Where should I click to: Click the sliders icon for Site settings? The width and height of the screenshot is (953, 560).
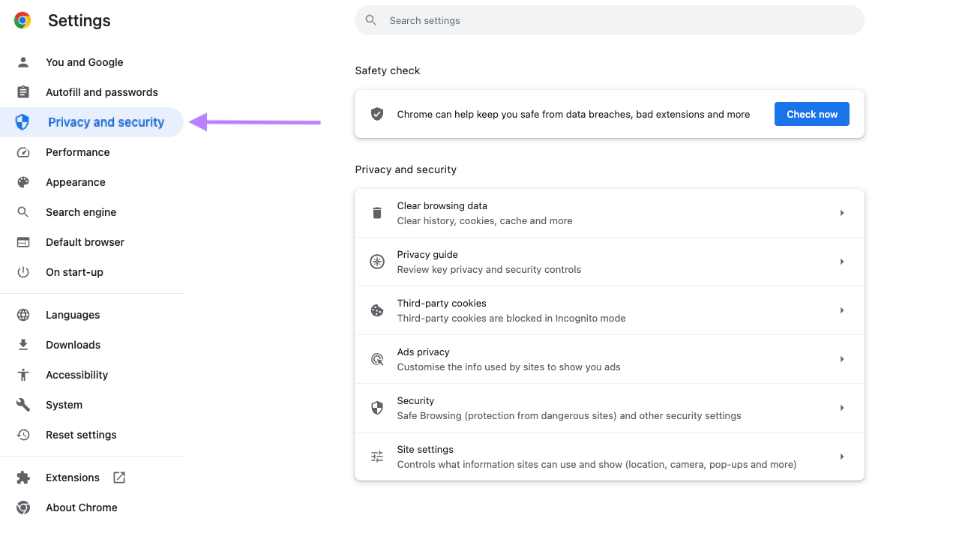(377, 457)
